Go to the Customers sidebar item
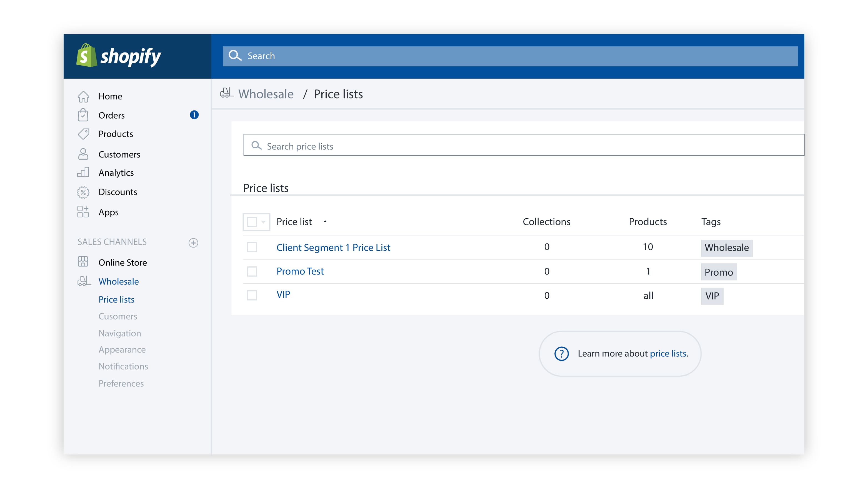868x492 pixels. pyautogui.click(x=119, y=154)
